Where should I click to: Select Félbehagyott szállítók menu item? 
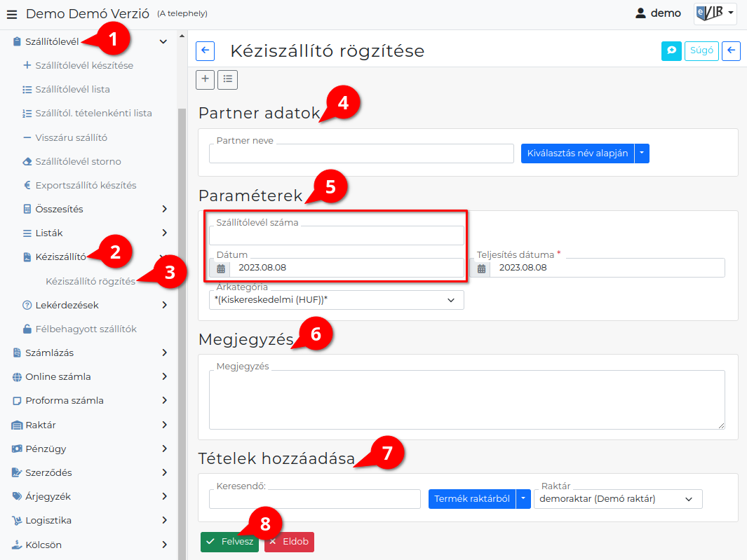pos(86,329)
